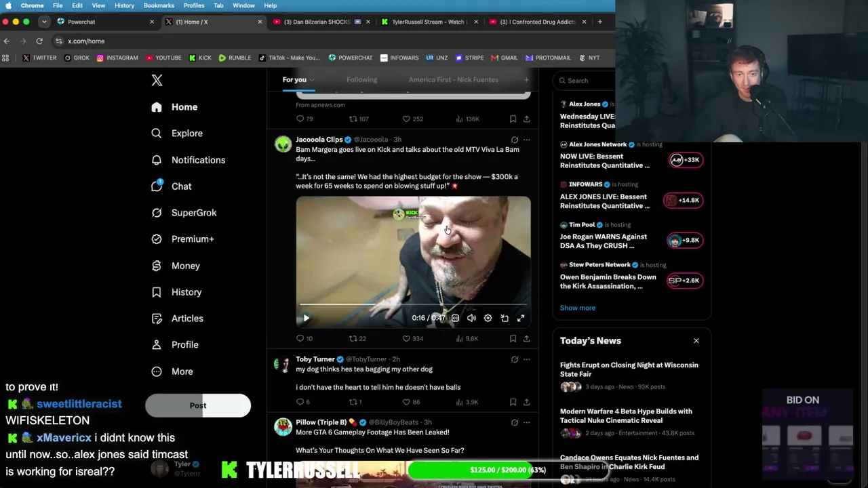
Task: Open more options on Toby Turner's post
Action: (526, 359)
